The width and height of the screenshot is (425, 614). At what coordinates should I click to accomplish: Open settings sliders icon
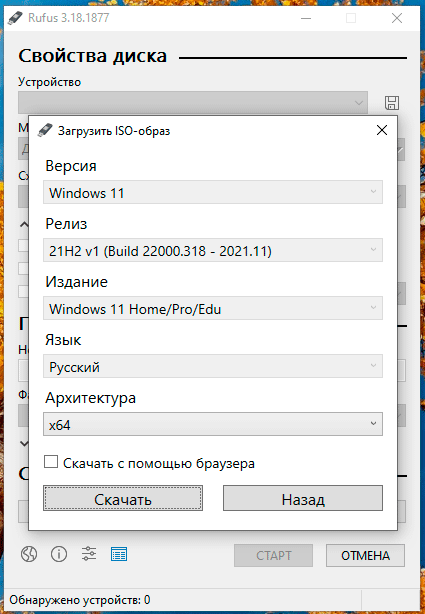pos(89,554)
